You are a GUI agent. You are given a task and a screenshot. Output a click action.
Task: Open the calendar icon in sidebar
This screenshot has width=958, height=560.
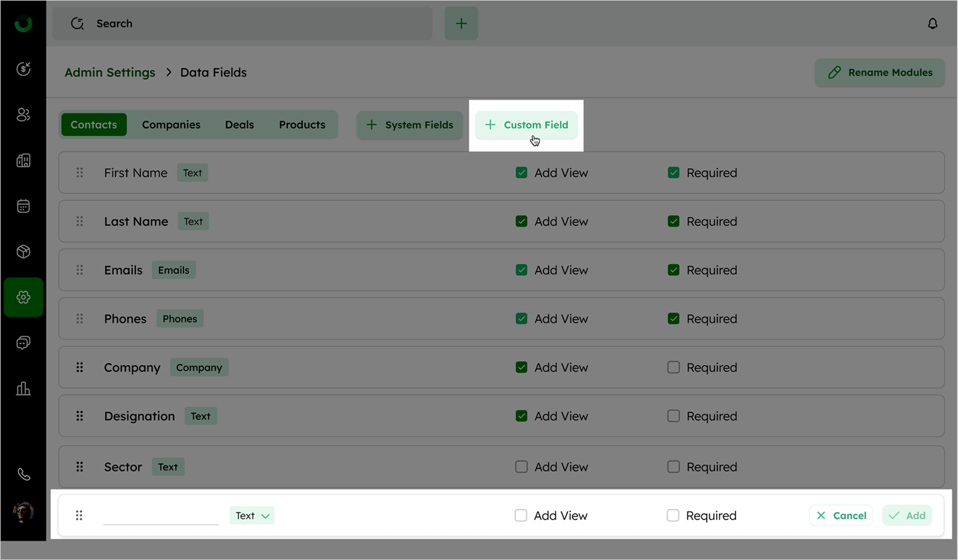pyautogui.click(x=23, y=206)
